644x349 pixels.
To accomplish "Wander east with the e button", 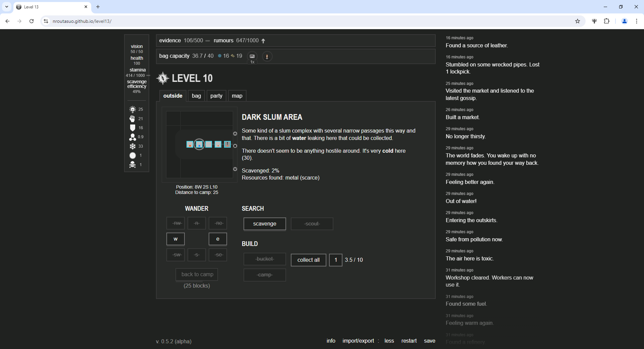I will coord(218,239).
